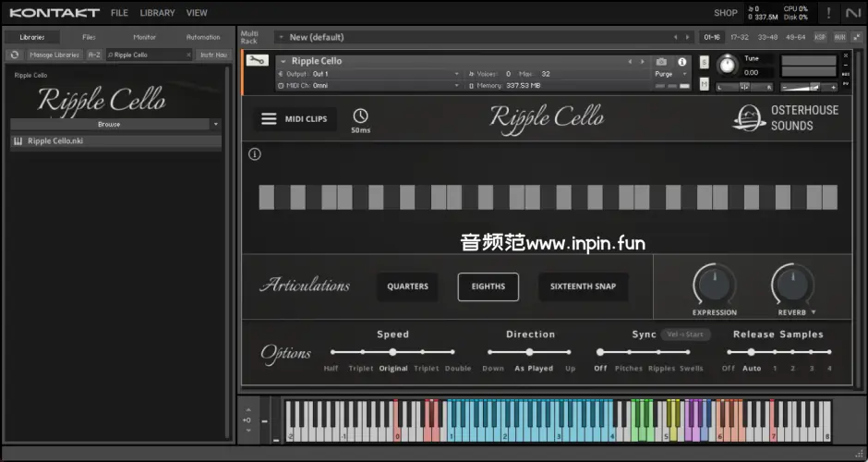Click the camera snapshot icon

[x=661, y=62]
